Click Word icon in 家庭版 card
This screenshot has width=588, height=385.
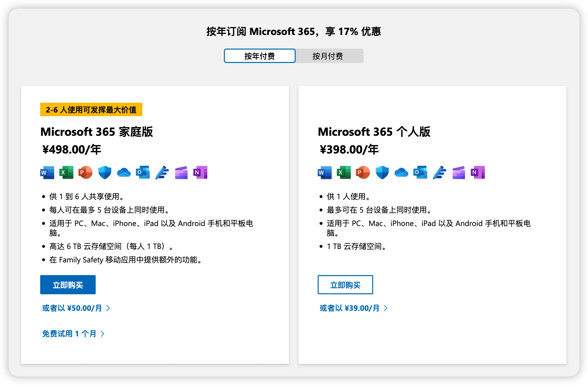pyautogui.click(x=47, y=172)
